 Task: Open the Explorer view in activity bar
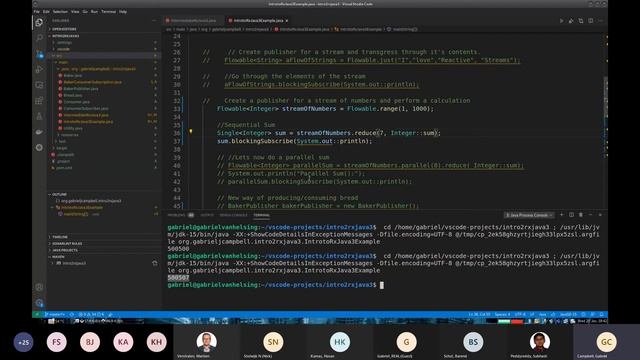(39, 22)
